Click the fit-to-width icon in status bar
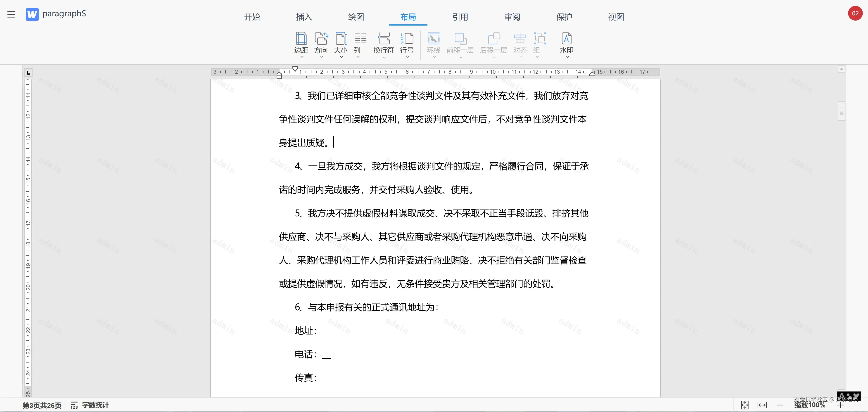 (x=762, y=405)
